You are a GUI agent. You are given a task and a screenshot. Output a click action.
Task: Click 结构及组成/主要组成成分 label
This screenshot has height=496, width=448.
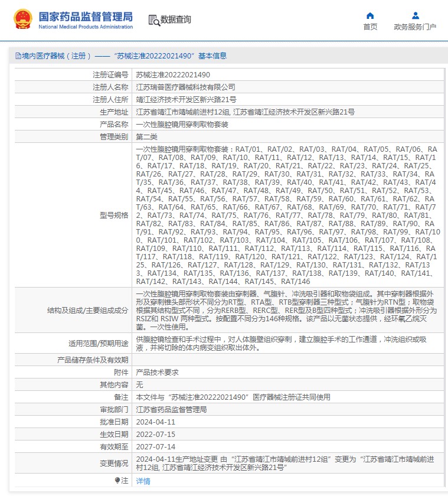[x=87, y=311]
